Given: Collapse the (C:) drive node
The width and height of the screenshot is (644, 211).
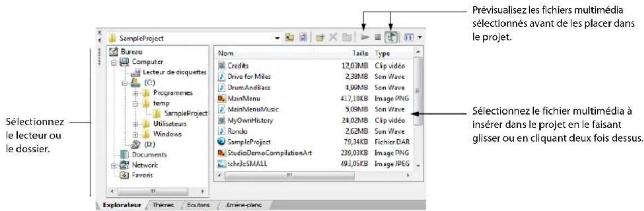Looking at the screenshot, I should click(124, 83).
